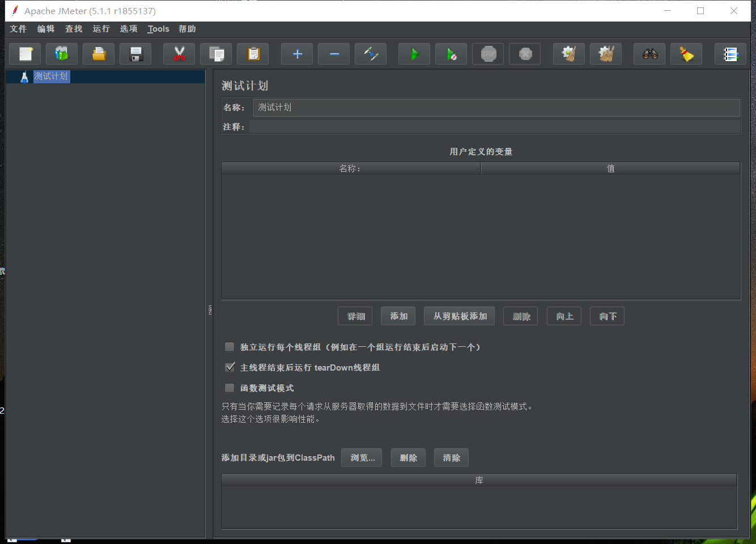This screenshot has height=544, width=756.
Task: Open the 运行 menu
Action: (101, 29)
